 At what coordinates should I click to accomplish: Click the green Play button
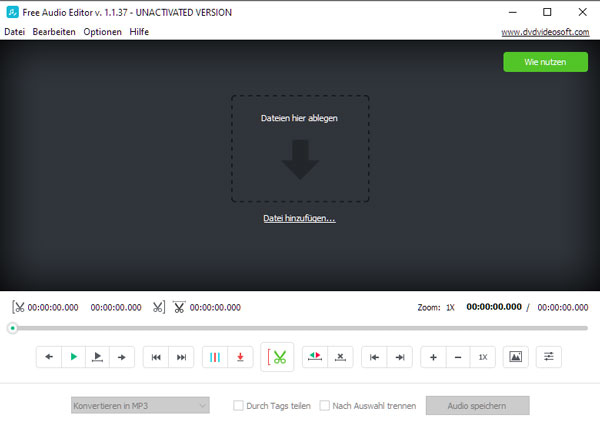[x=73, y=357]
